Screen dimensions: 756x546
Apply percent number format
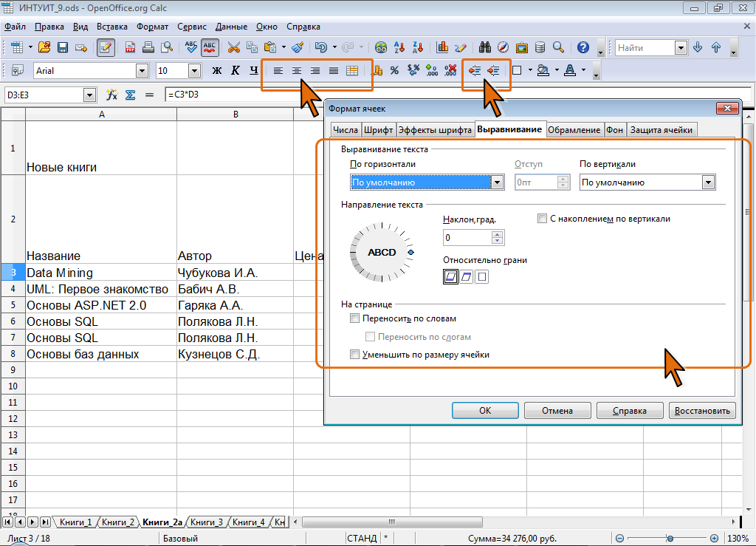[x=394, y=70]
